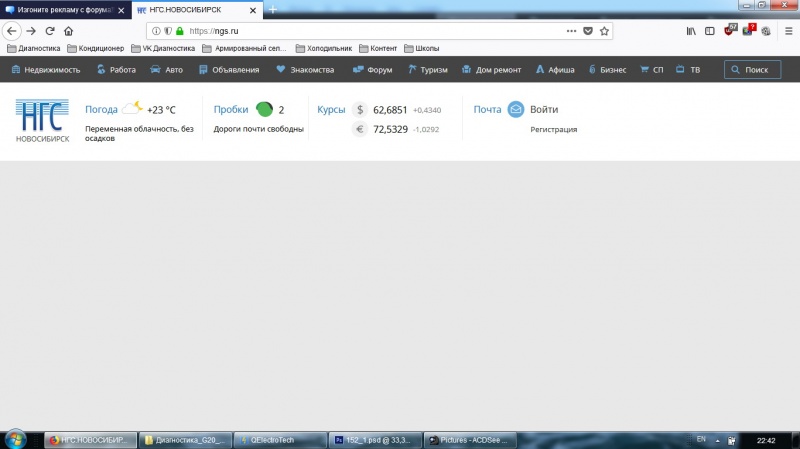Bookmark this page with the star icon
This screenshot has width=800, height=449.
tap(604, 31)
